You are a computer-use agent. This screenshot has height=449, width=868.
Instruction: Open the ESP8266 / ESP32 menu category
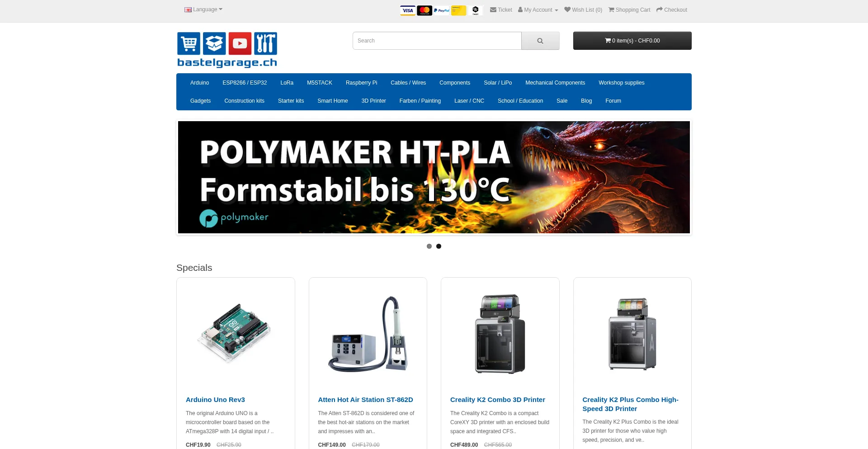(x=245, y=83)
